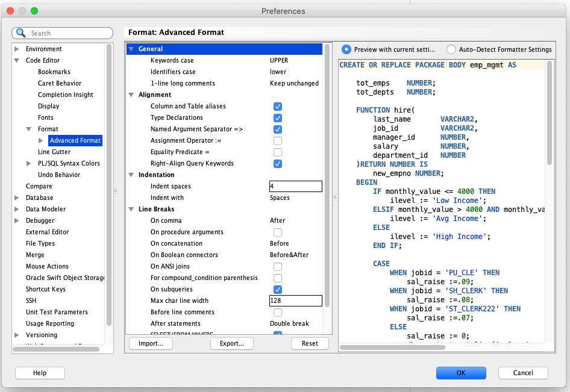Screen dimensions: 570x392
Task: Expand the Advanced Format subnode arrow
Action: pos(41,140)
